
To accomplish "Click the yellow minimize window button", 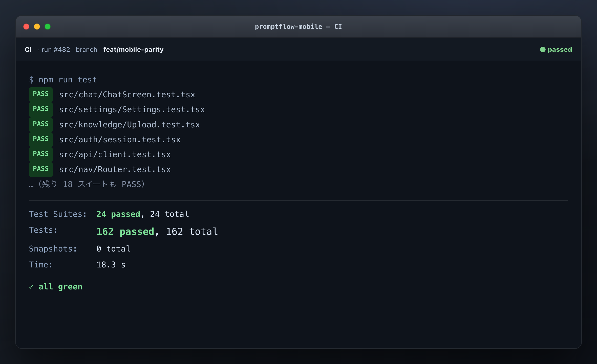I will click(37, 27).
